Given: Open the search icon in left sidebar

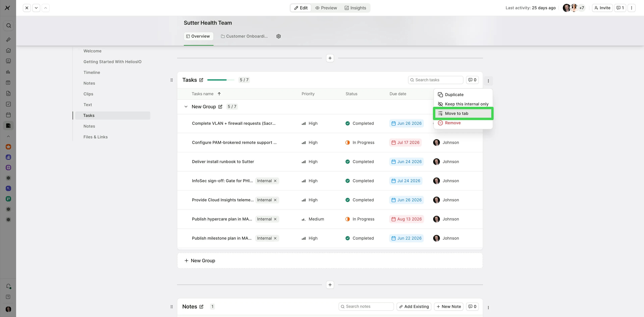Looking at the screenshot, I should point(9,26).
